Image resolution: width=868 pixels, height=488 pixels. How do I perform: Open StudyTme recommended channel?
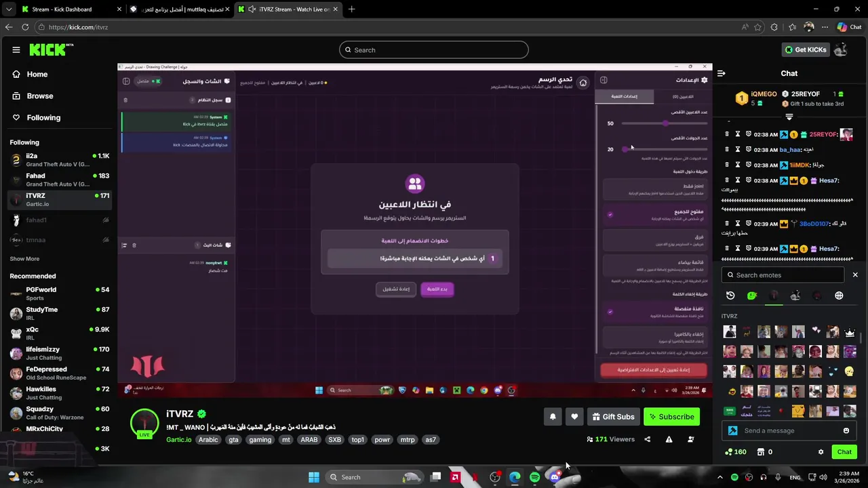click(59, 313)
